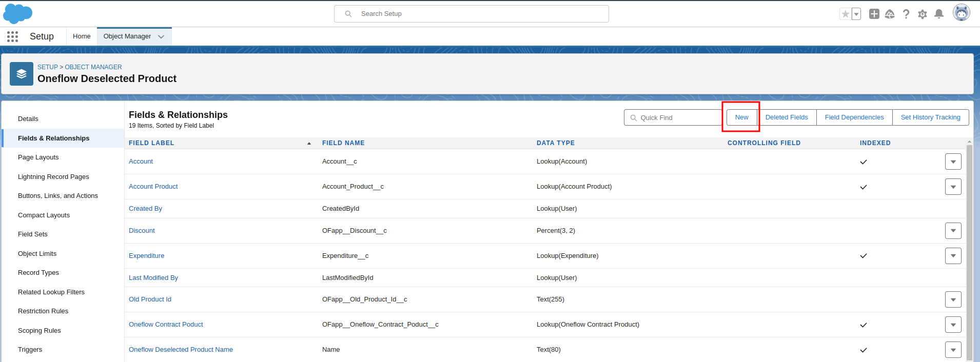Click the favorites star icon
980x362 pixels.
[x=845, y=14]
